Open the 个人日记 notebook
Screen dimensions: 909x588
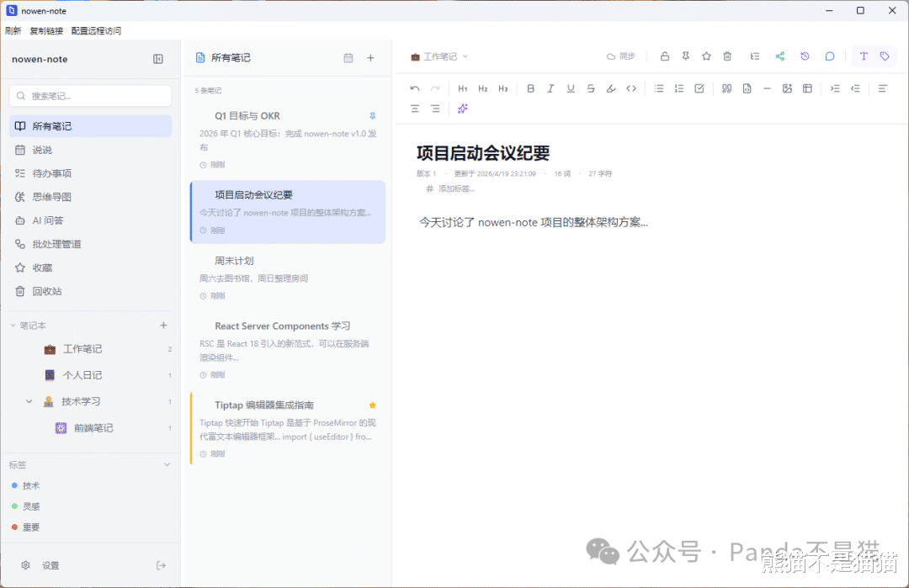90,375
